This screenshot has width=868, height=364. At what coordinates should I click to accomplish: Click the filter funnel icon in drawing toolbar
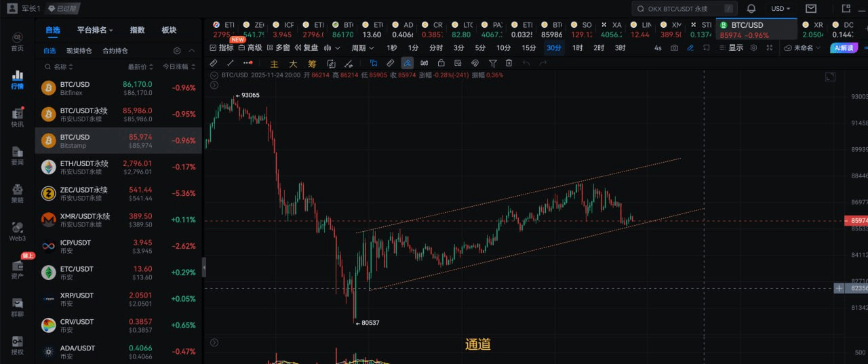[492, 63]
